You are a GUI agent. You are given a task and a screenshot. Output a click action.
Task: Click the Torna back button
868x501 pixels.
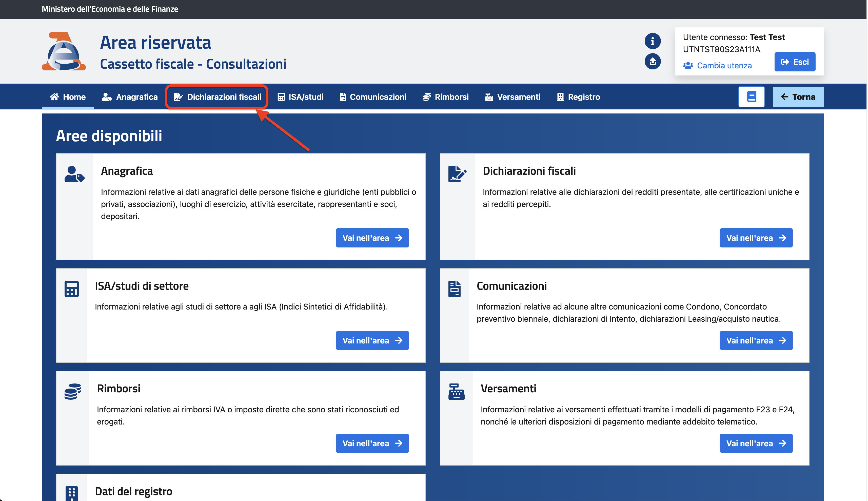pos(798,97)
